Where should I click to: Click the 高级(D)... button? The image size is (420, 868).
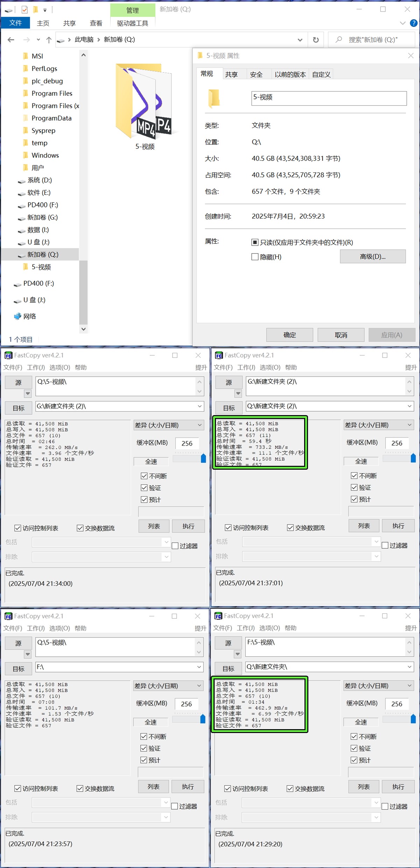point(373,256)
